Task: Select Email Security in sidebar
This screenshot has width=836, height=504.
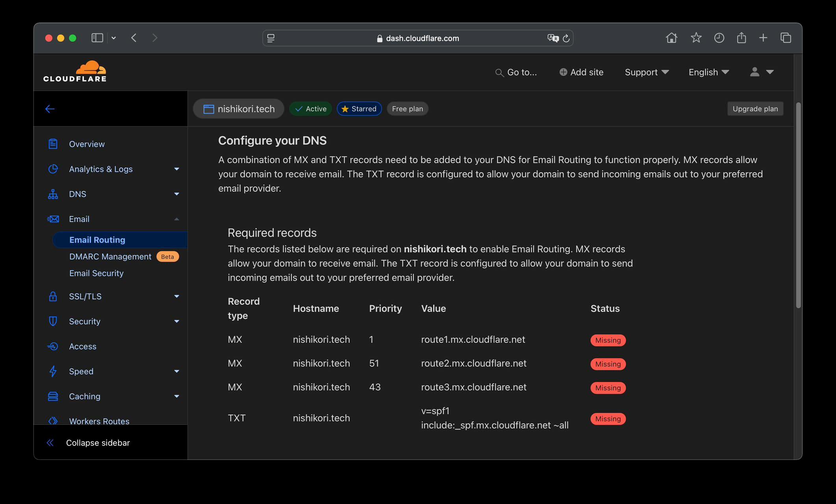Action: [x=96, y=273]
